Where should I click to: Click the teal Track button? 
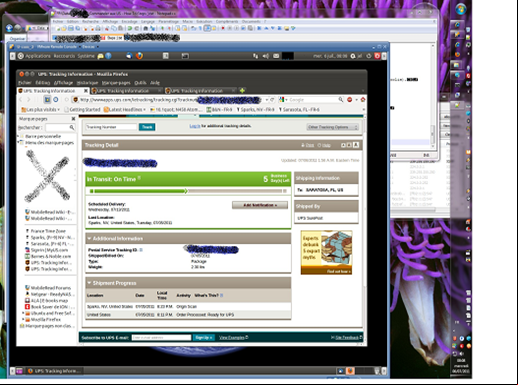[x=147, y=127]
